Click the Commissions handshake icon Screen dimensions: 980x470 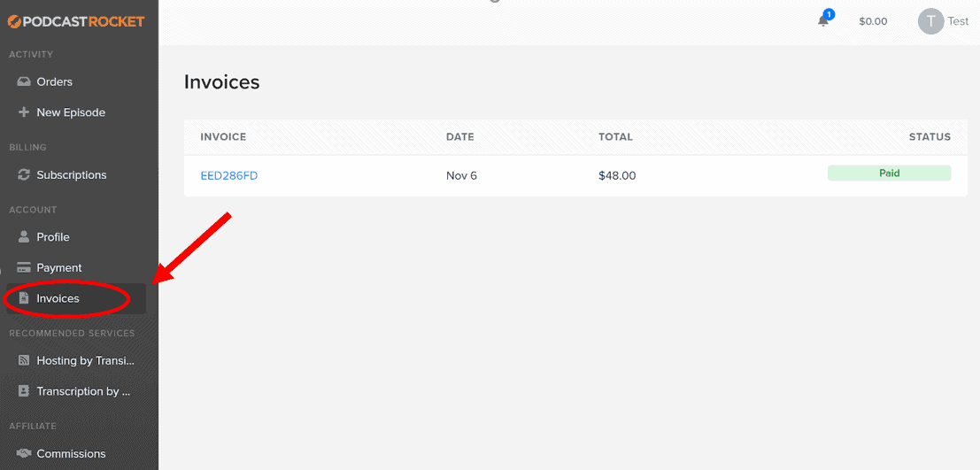click(x=24, y=454)
